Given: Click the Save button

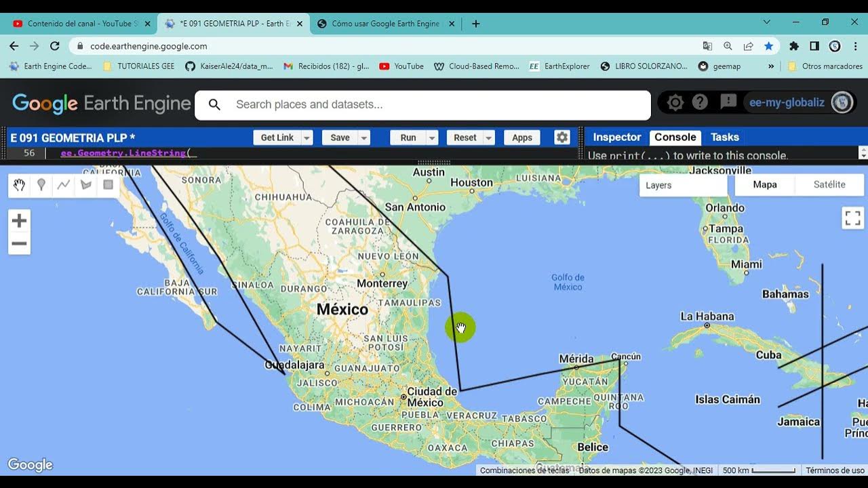Looking at the screenshot, I should (x=340, y=138).
